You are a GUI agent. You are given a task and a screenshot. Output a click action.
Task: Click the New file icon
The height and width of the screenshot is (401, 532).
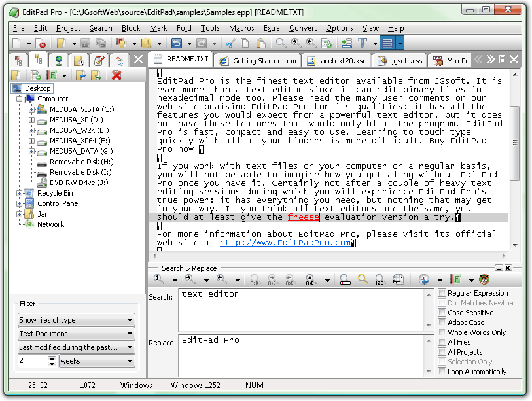coord(16,43)
